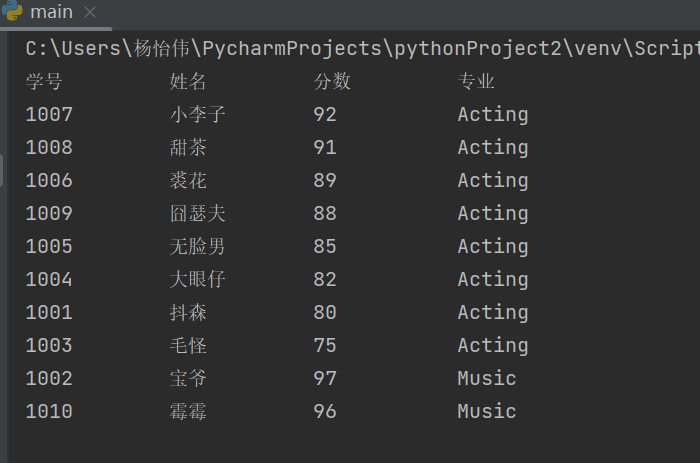Click the 专业 column header text

pos(476,82)
